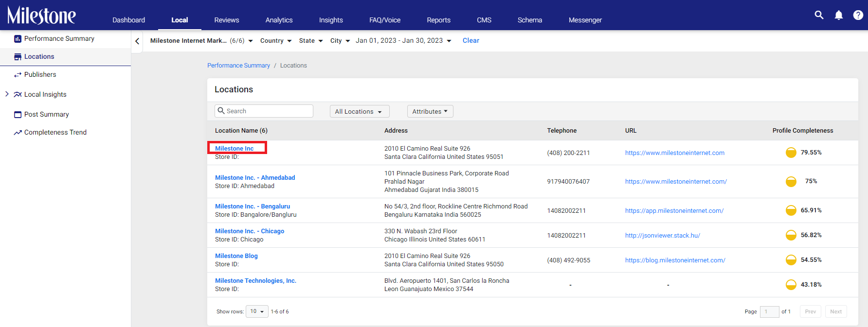
Task: Select Completeness Trend in the sidebar
Action: [55, 133]
